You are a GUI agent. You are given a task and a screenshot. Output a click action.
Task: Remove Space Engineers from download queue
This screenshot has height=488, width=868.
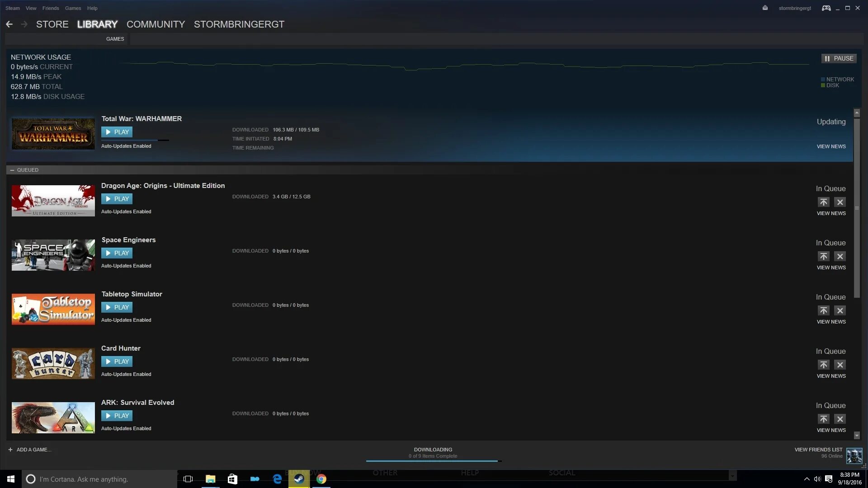(840, 256)
